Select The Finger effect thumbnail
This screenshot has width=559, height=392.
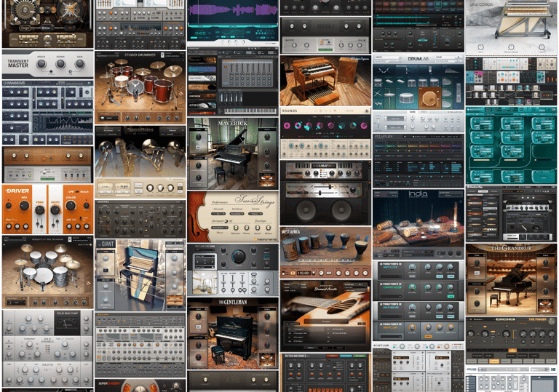511,340
